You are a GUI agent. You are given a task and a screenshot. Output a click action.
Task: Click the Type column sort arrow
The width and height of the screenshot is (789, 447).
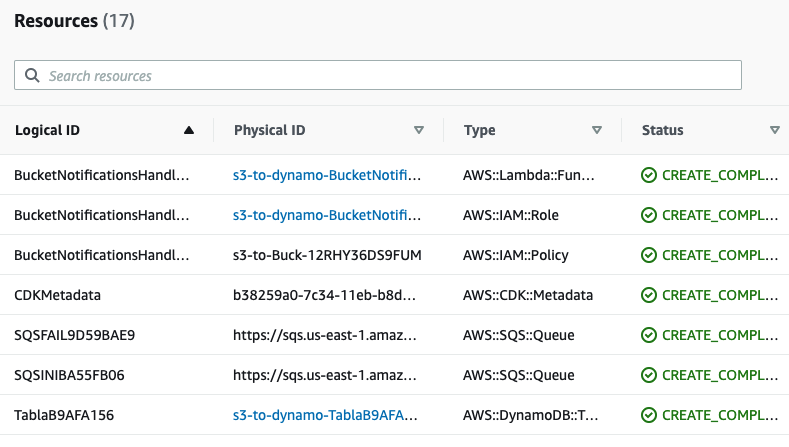(x=597, y=130)
